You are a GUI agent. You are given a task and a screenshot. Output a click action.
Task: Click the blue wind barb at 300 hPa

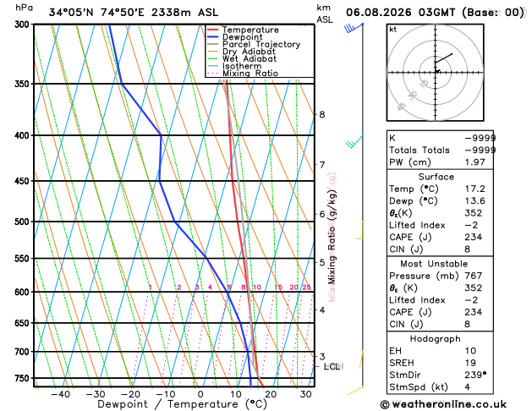click(354, 28)
